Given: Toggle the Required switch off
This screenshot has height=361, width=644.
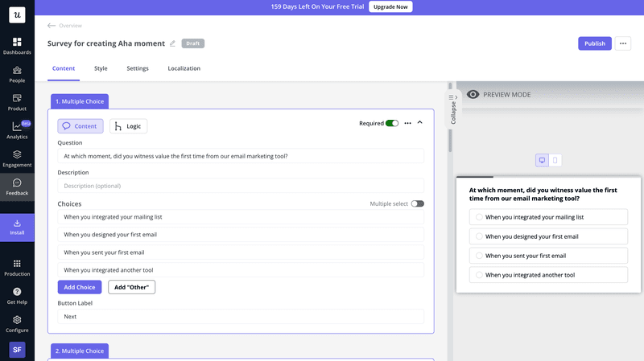Looking at the screenshot, I should 392,123.
